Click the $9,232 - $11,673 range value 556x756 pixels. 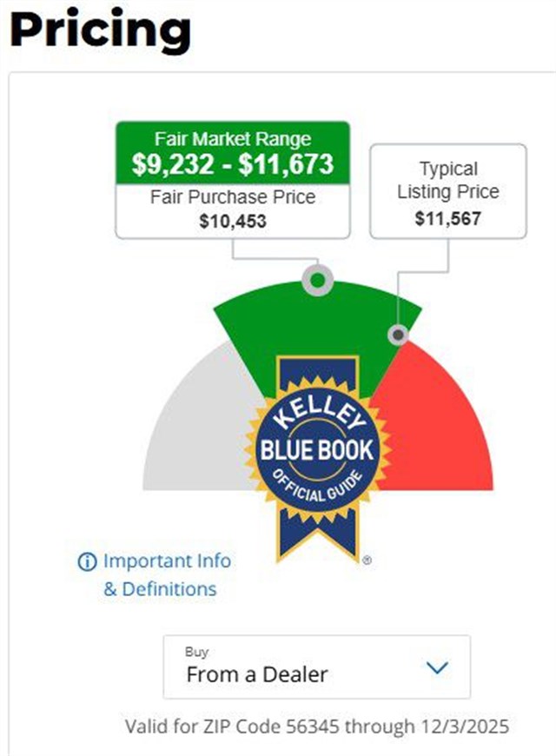[x=233, y=164]
